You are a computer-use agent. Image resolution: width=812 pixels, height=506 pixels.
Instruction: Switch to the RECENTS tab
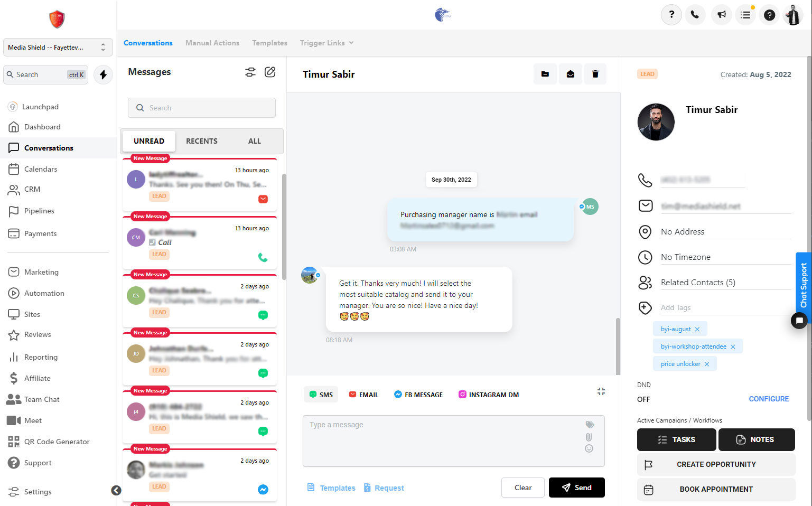pyautogui.click(x=201, y=141)
